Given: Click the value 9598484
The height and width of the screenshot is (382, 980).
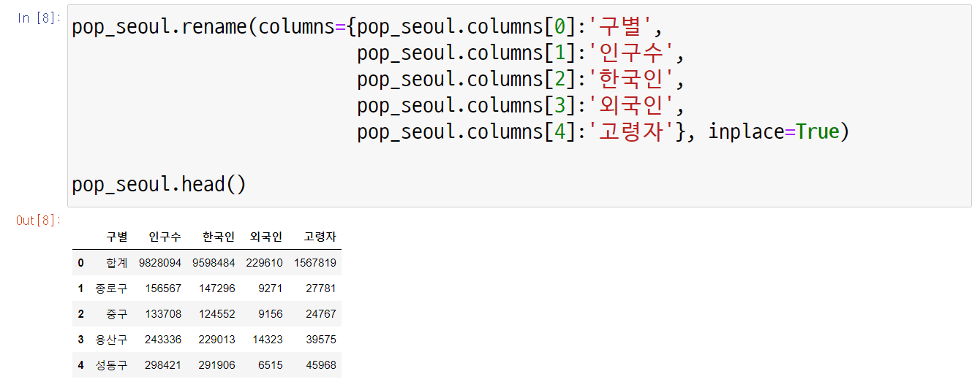Looking at the screenshot, I should pyautogui.click(x=214, y=262).
